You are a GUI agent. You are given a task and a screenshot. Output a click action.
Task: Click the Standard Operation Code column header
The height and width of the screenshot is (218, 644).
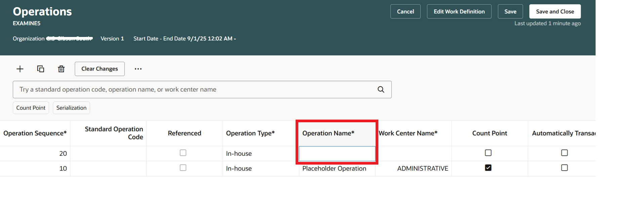[x=108, y=133]
